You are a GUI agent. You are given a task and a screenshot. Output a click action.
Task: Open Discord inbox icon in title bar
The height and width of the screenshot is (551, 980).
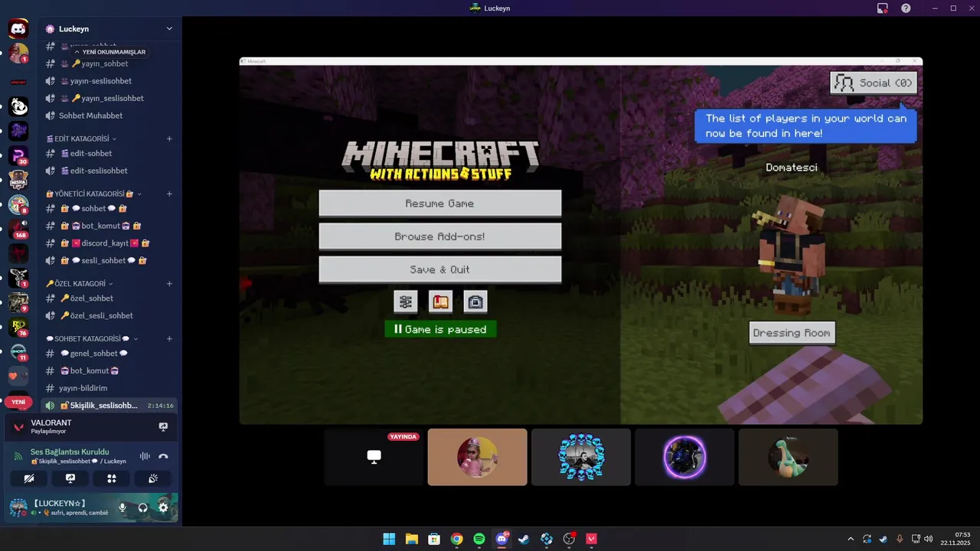point(883,8)
